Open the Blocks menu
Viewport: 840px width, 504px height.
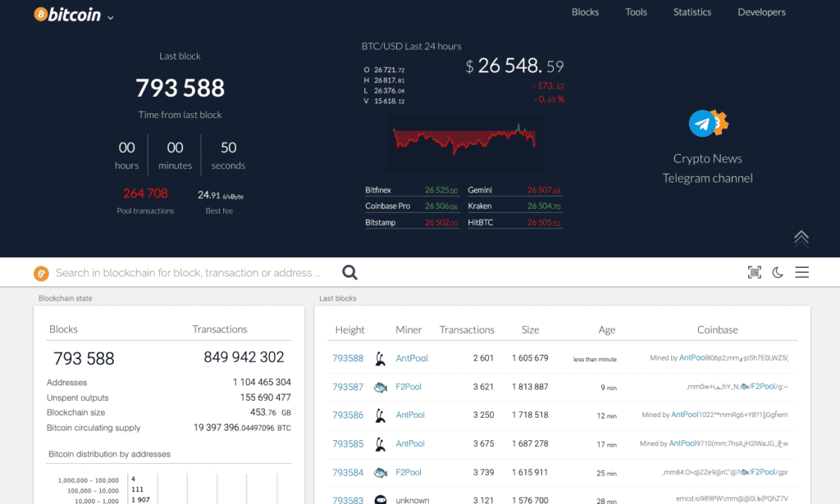click(585, 12)
